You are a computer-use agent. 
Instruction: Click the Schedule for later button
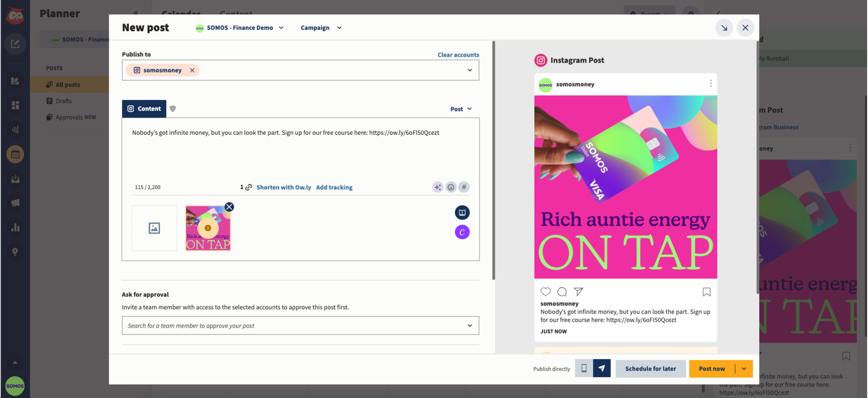coord(650,369)
